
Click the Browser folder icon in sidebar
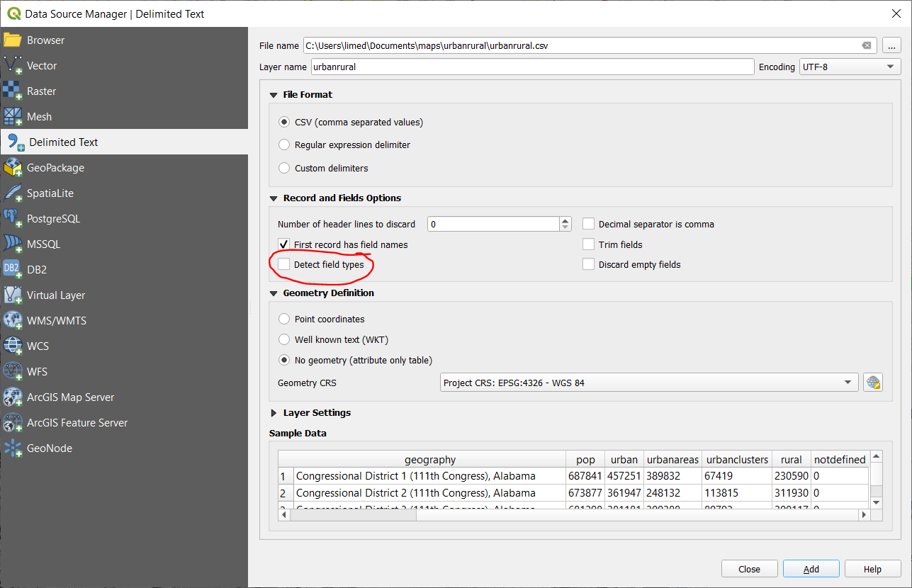pos(13,40)
